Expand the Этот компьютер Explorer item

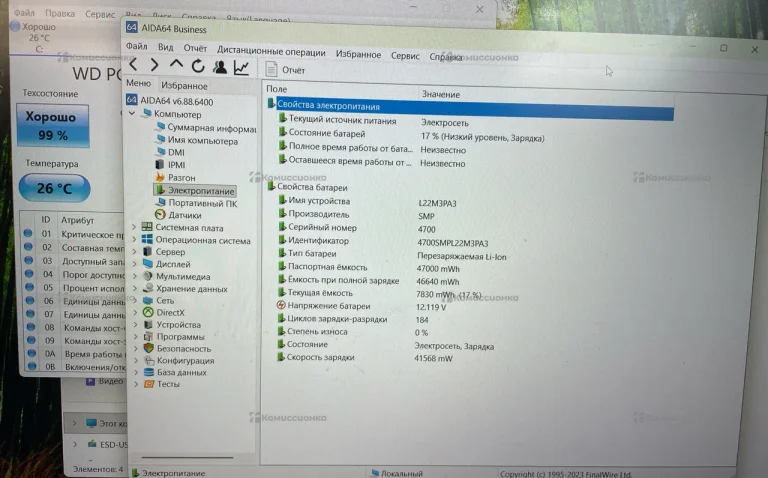point(74,423)
